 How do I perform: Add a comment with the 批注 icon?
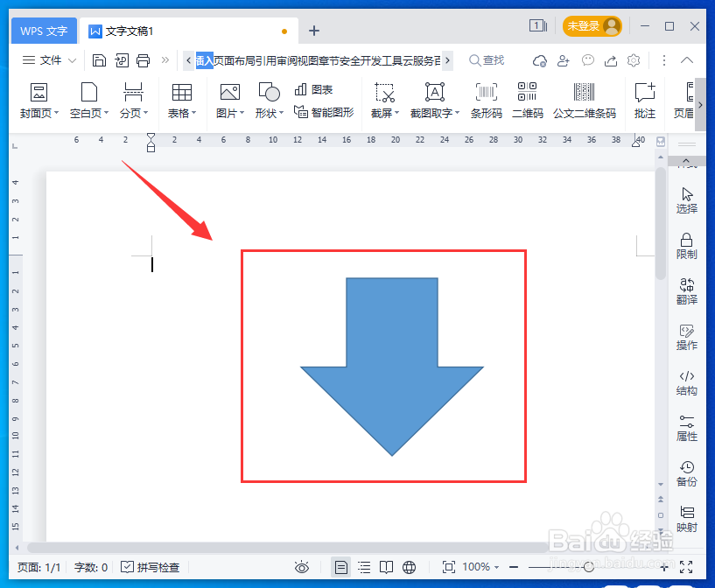(644, 99)
